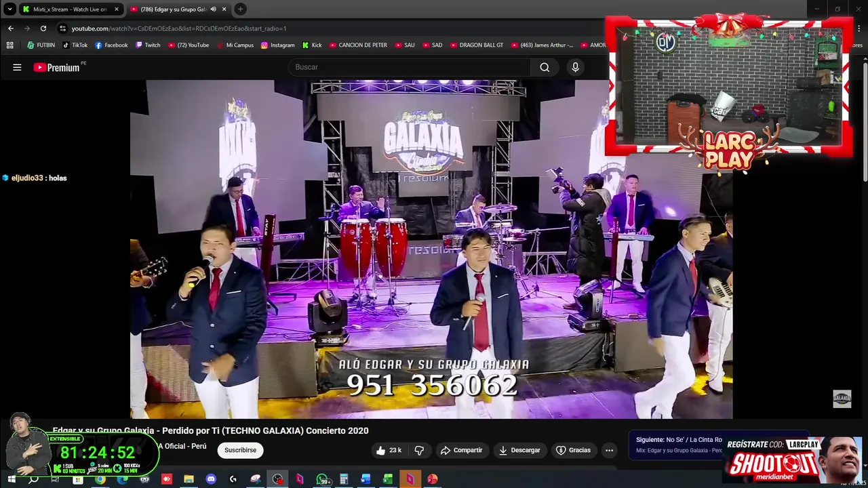
Task: Open Windows taskbar search
Action: [33, 479]
